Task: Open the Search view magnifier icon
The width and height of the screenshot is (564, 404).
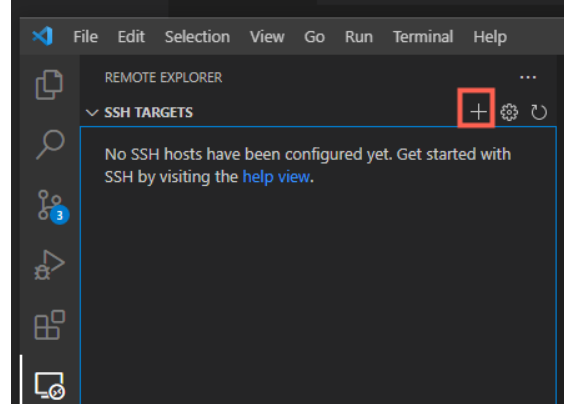Action: tap(50, 144)
